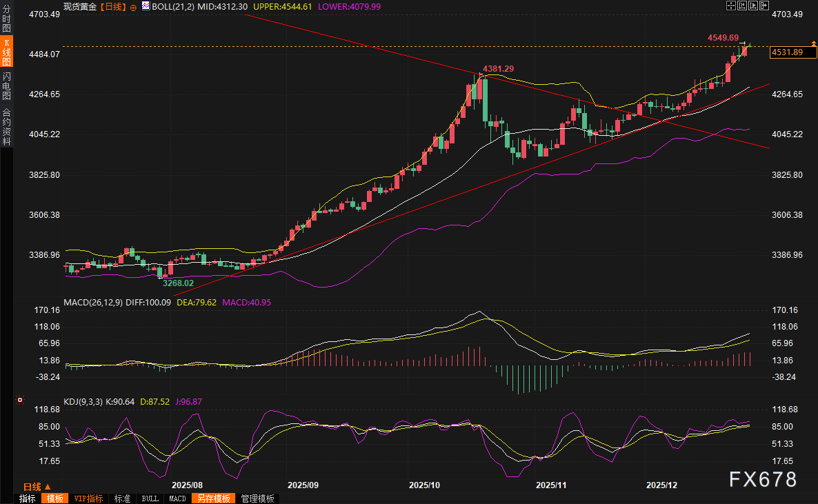This screenshot has height=504, width=818.
Task: Click the jump-to-start chart navigation icon
Action: (742, 6)
